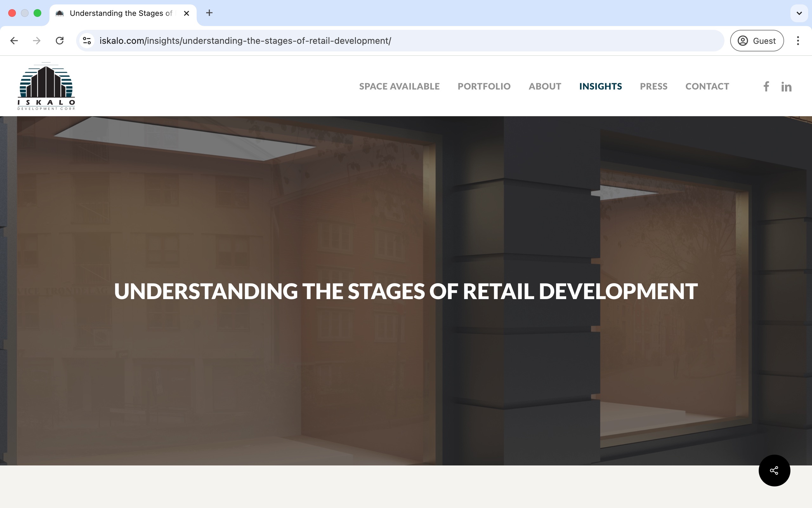The width and height of the screenshot is (812, 508).
Task: Expand the tab search dropdown arrow
Action: click(799, 13)
